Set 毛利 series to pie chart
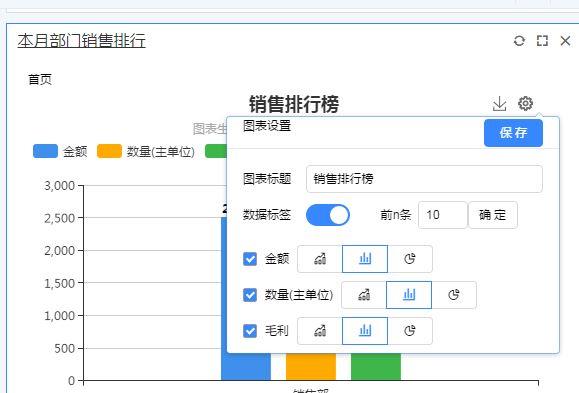This screenshot has width=579, height=393. [x=410, y=331]
